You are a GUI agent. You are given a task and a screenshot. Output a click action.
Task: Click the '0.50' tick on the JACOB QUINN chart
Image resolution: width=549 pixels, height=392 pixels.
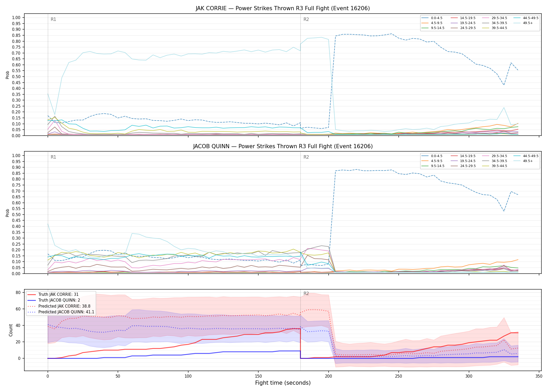[16, 215]
